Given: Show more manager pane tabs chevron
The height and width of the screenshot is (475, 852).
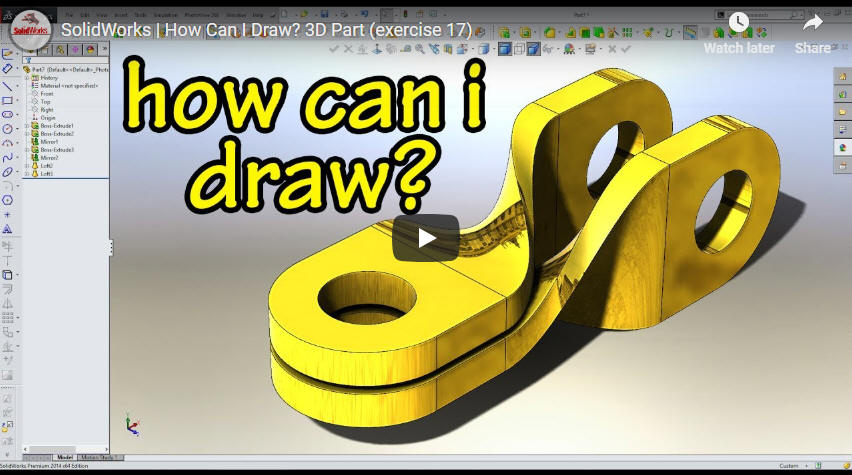Looking at the screenshot, I should [104, 49].
